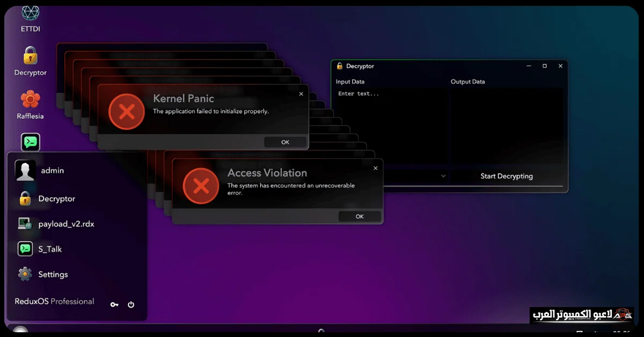644x337 pixels.
Task: Open Settings from the start menu
Action: [x=42, y=274]
